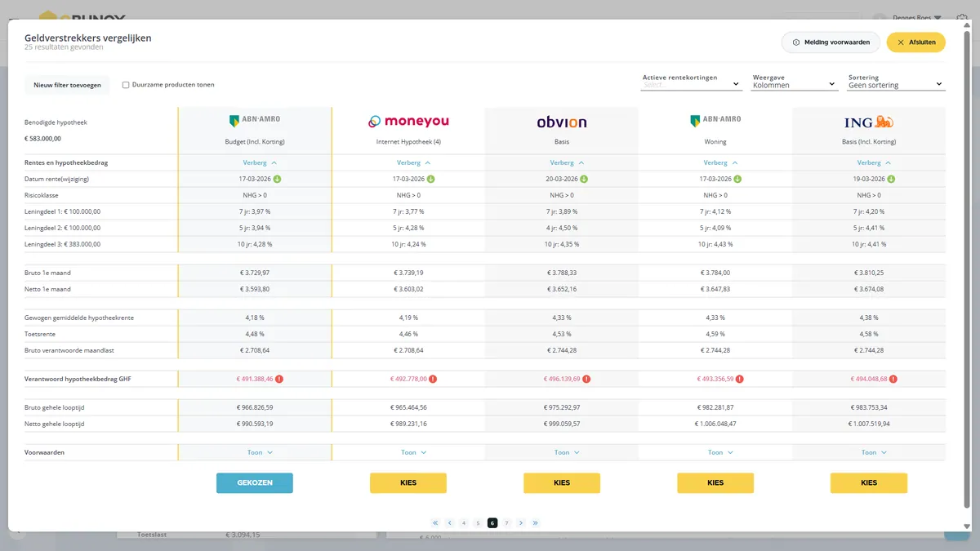
Task: Select the current page 6 in pagination
Action: tap(492, 523)
